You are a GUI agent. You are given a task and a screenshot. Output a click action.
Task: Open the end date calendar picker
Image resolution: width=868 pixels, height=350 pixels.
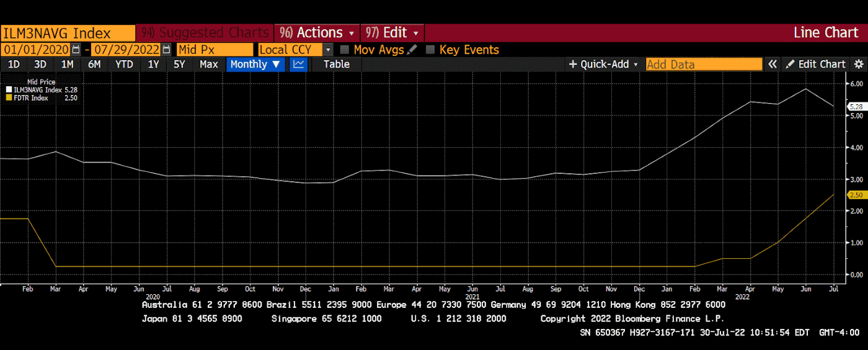166,50
